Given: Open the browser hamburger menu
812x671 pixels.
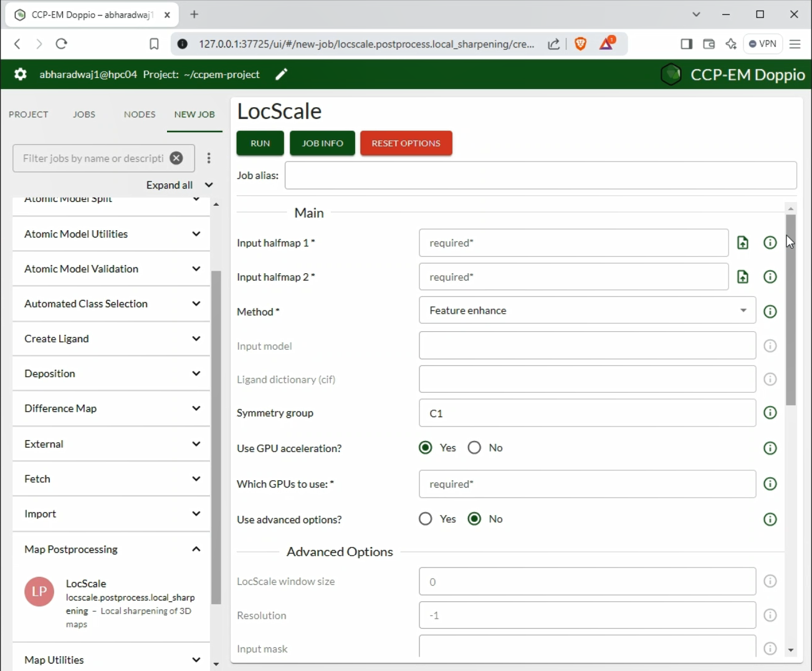Looking at the screenshot, I should (x=795, y=44).
